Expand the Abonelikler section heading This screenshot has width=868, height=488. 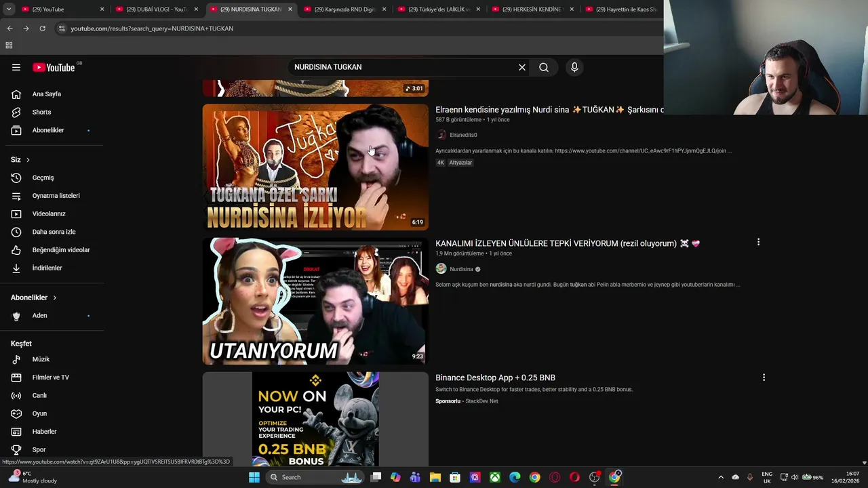pos(34,298)
